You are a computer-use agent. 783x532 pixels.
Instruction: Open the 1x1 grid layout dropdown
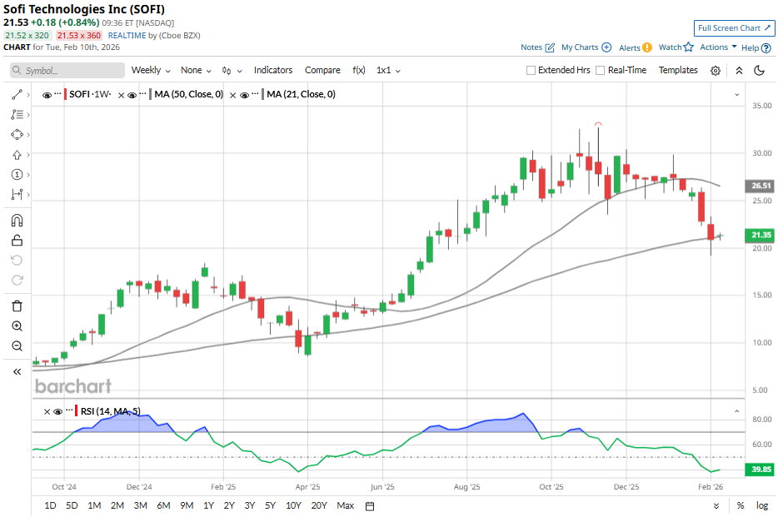click(388, 71)
